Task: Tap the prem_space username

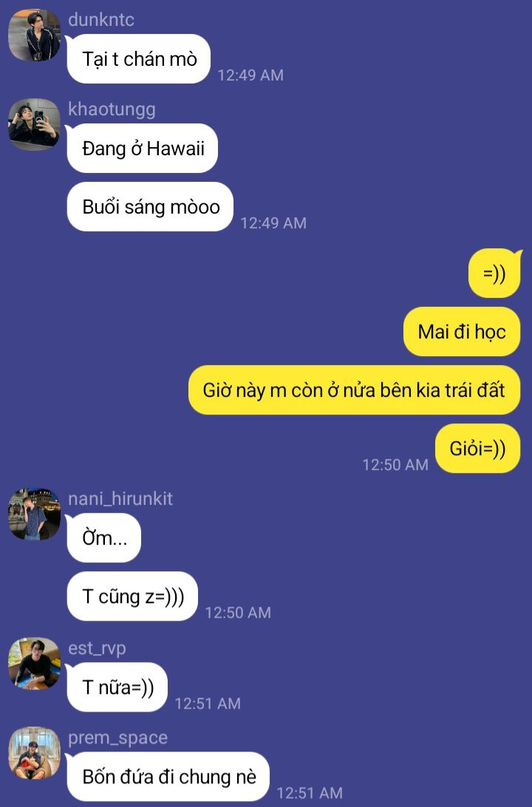Action: (117, 738)
